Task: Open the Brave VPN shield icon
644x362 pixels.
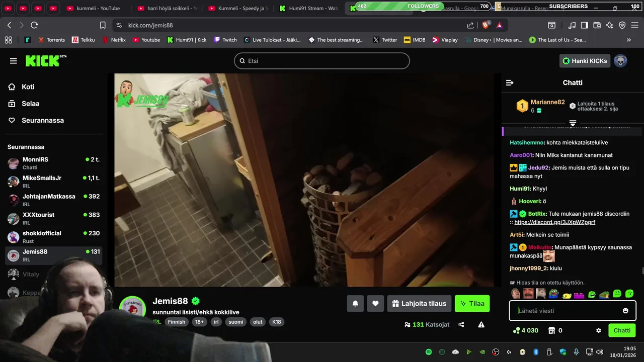Action: (622, 25)
